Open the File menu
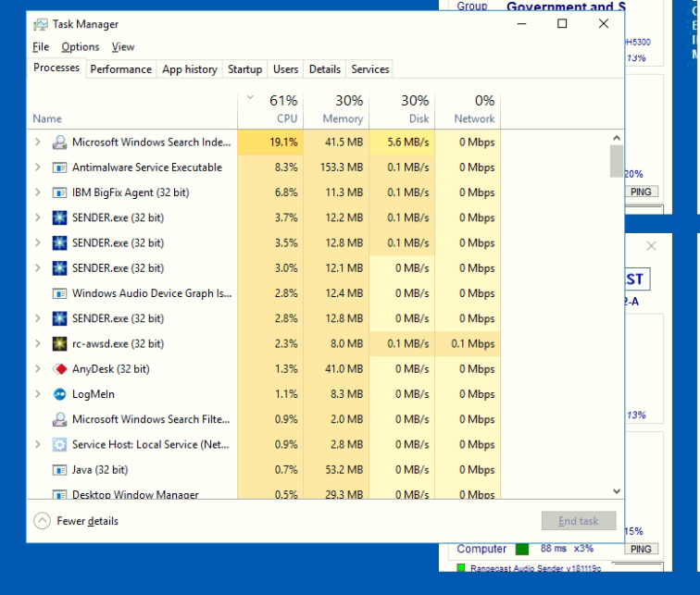The height and width of the screenshot is (595, 700). tap(41, 47)
